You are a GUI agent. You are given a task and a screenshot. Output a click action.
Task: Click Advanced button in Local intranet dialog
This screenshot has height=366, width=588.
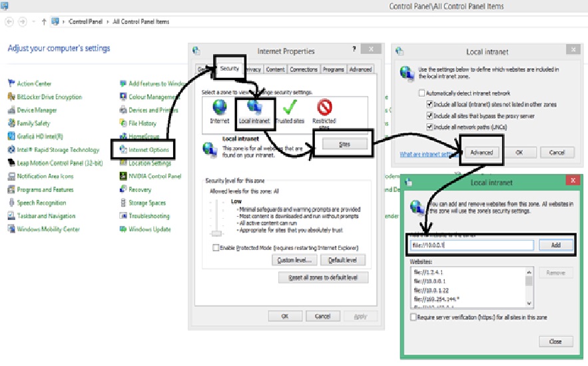pos(481,153)
